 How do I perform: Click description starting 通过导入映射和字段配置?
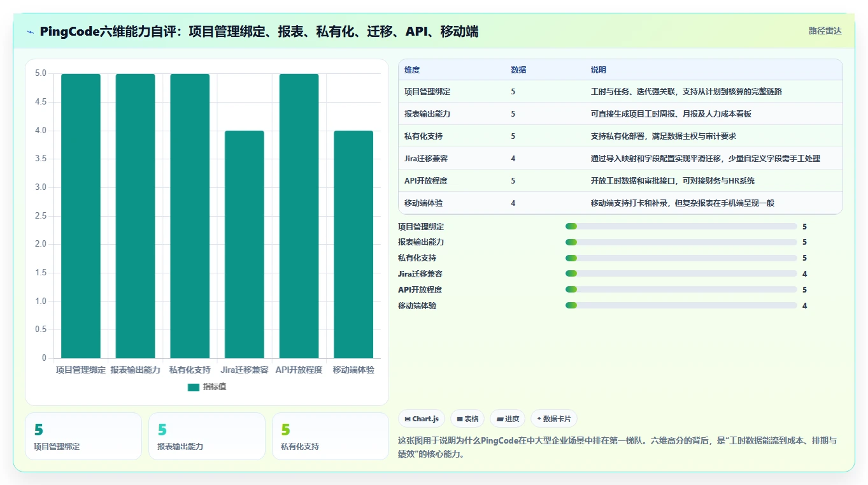click(x=706, y=159)
